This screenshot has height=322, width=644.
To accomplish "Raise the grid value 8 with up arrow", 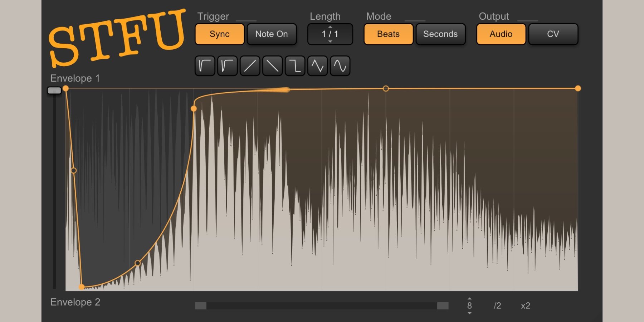I will point(469,298).
